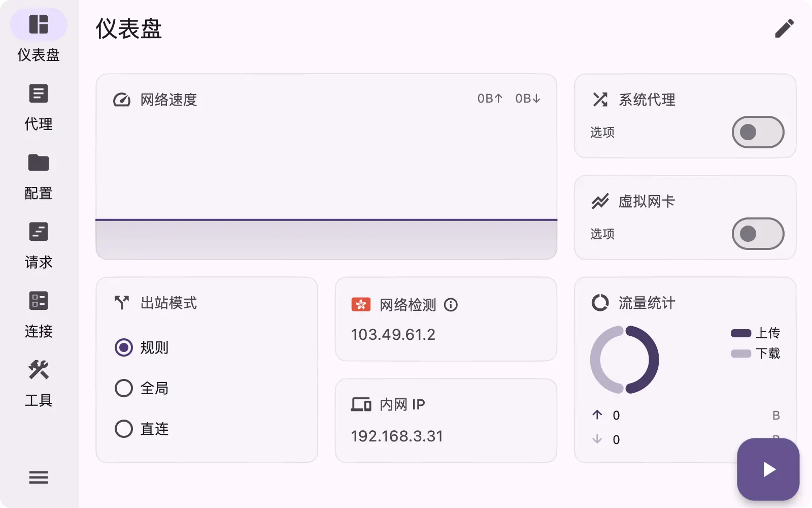Screen dimensions: 812x508
Task: Click the edit pencil icon on the dashboard
Action: [x=785, y=29]
